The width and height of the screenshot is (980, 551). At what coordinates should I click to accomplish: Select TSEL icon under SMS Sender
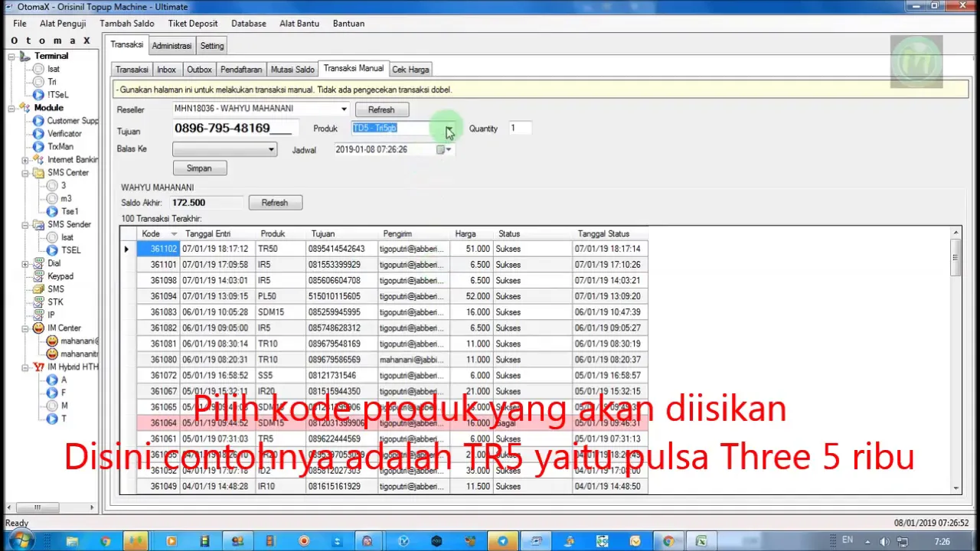point(52,251)
